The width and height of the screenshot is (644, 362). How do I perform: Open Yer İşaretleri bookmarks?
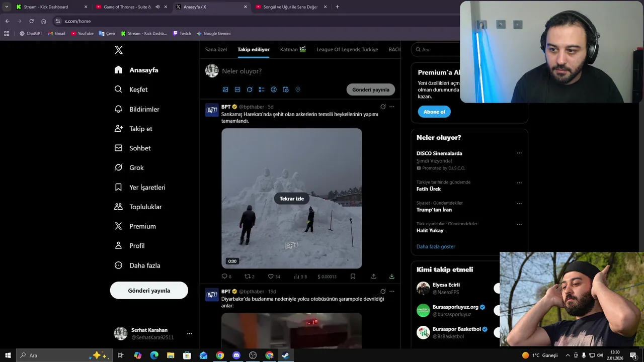(140, 187)
